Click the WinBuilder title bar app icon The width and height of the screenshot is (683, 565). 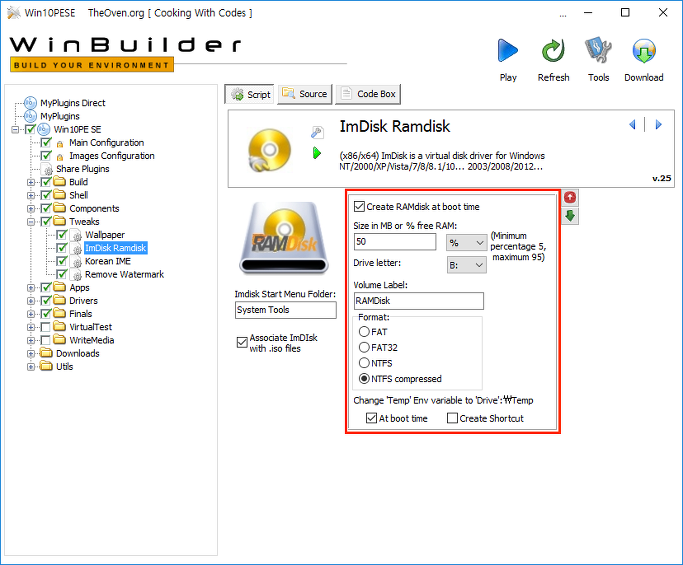coord(14,13)
